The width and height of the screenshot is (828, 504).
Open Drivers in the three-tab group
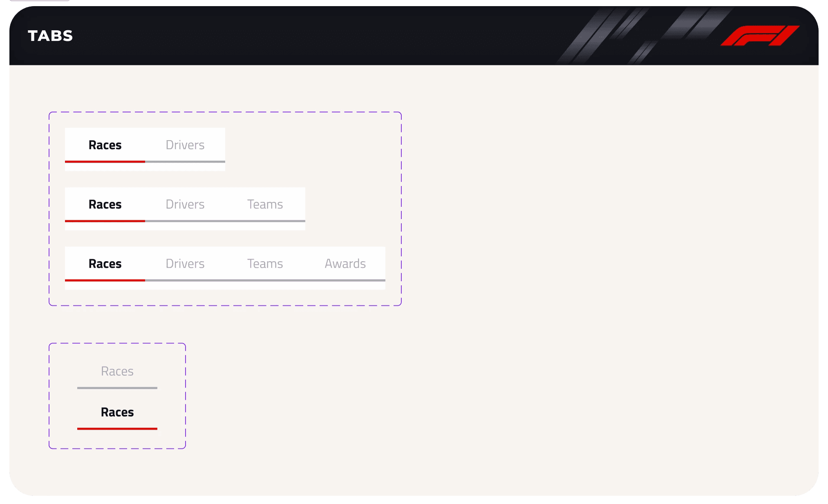click(x=185, y=204)
